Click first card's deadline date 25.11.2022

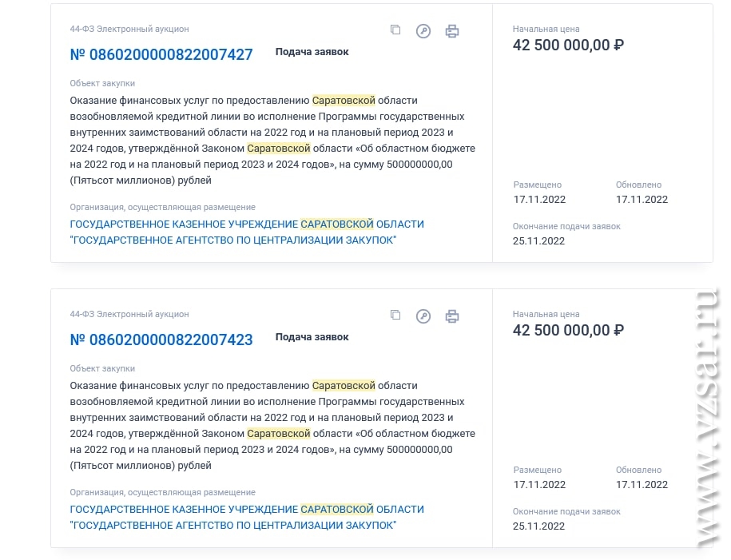coord(539,241)
